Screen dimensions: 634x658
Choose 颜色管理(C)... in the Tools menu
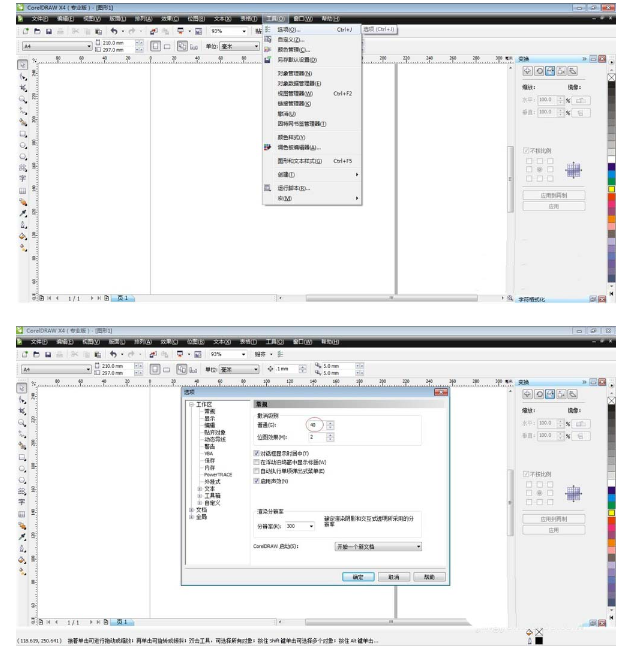(x=312, y=50)
